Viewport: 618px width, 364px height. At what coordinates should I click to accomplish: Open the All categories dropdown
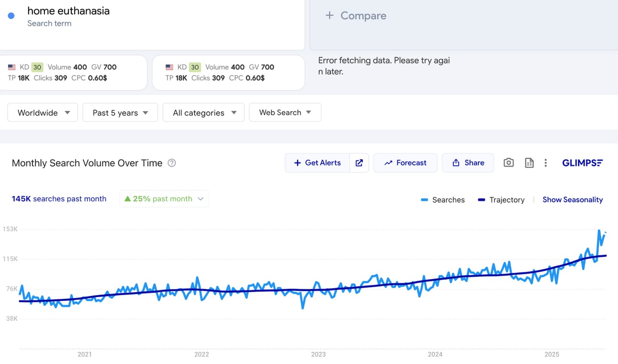tap(204, 113)
